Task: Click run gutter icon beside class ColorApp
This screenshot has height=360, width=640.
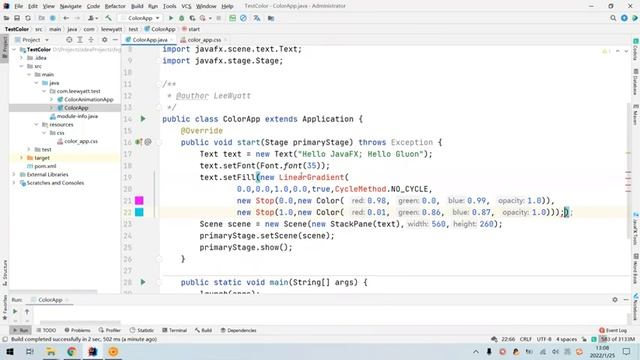Action: [x=143, y=119]
